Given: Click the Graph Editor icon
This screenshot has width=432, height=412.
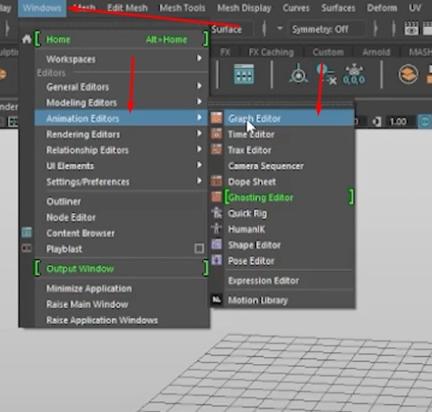Looking at the screenshot, I should [x=216, y=118].
